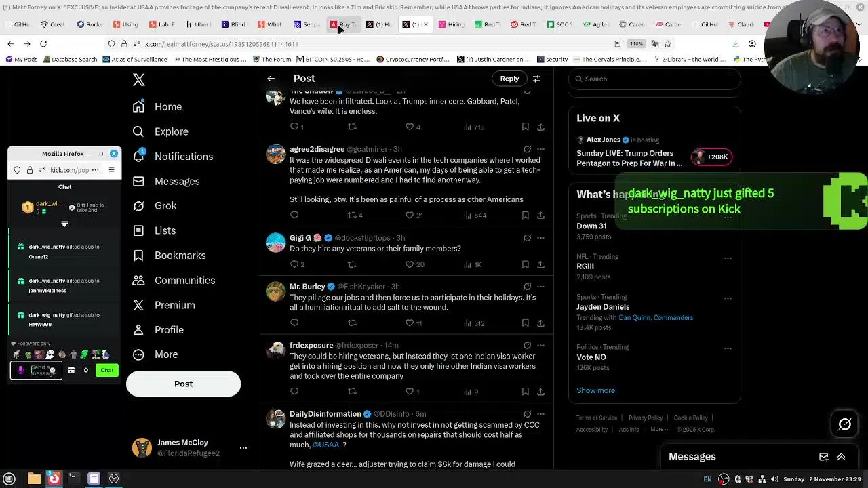
Task: Open Lists in the sidebar
Action: (154, 230)
